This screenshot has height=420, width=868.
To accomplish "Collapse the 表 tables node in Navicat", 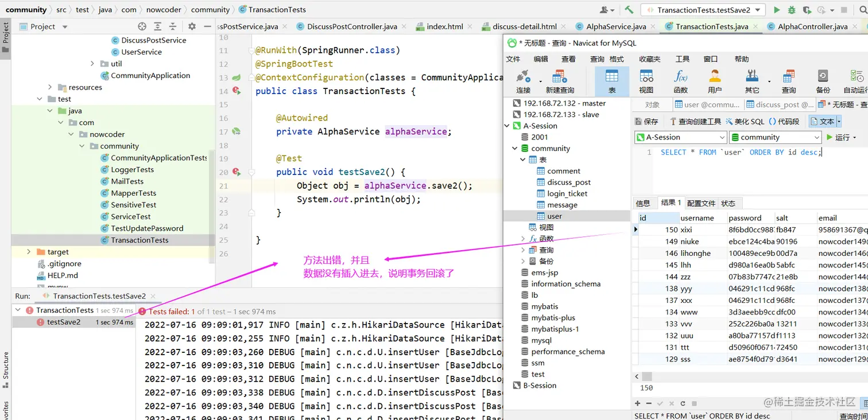I will click(522, 160).
